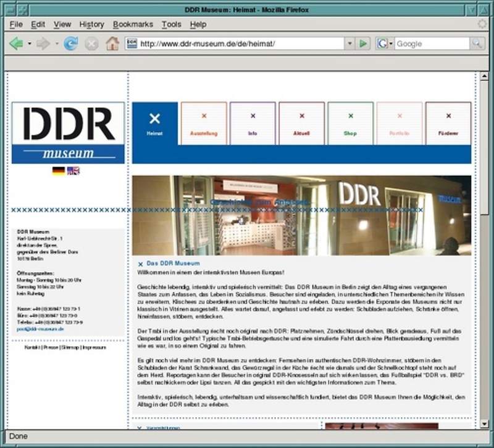
Task: Click the partially visible thumbnail image at the page bottom
Action: pos(382,426)
